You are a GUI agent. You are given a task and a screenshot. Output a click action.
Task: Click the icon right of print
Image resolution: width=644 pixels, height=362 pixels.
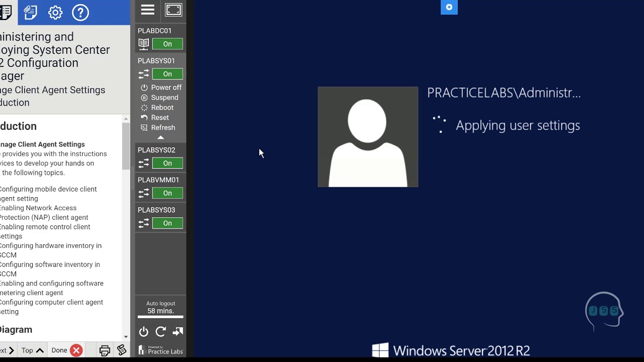click(x=121, y=350)
